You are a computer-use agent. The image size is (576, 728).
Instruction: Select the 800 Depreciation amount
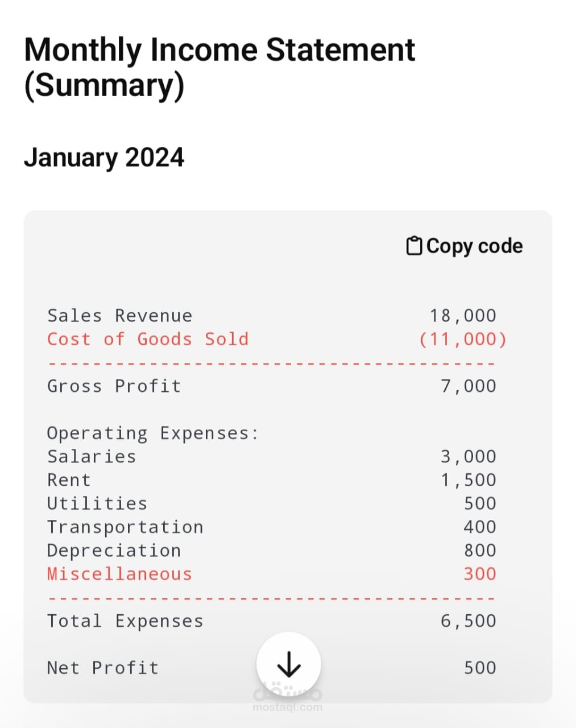point(480,551)
